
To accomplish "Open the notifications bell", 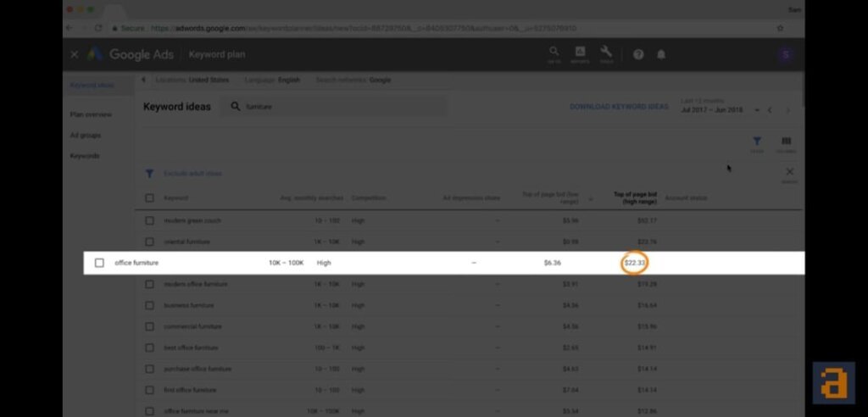I will (x=661, y=54).
